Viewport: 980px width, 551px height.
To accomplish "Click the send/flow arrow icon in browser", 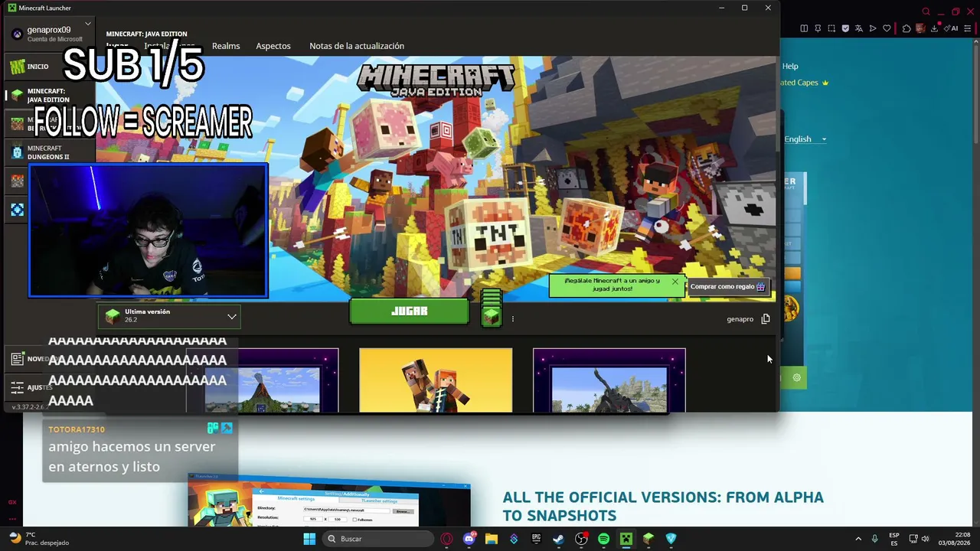I will coord(873,28).
